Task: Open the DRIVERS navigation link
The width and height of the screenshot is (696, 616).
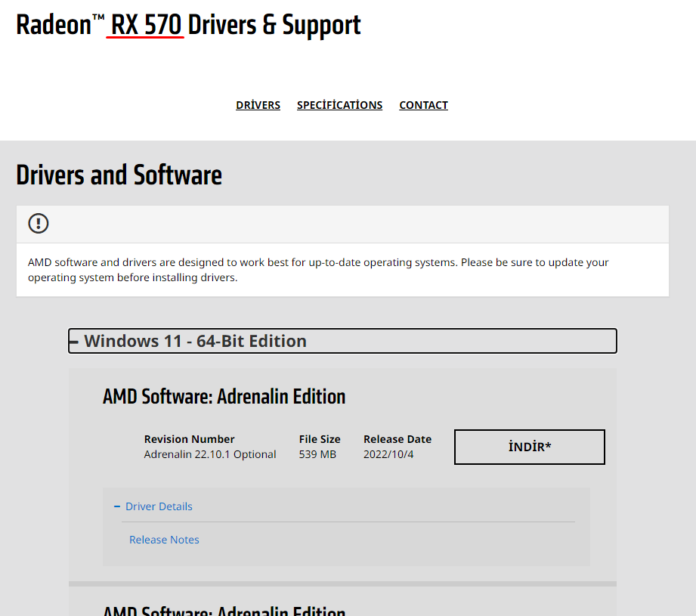Action: tap(258, 105)
